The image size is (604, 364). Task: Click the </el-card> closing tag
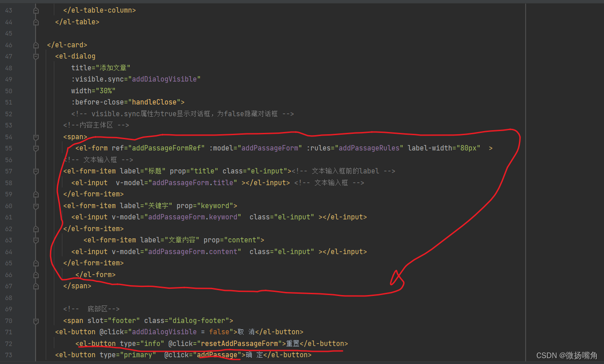(67, 45)
